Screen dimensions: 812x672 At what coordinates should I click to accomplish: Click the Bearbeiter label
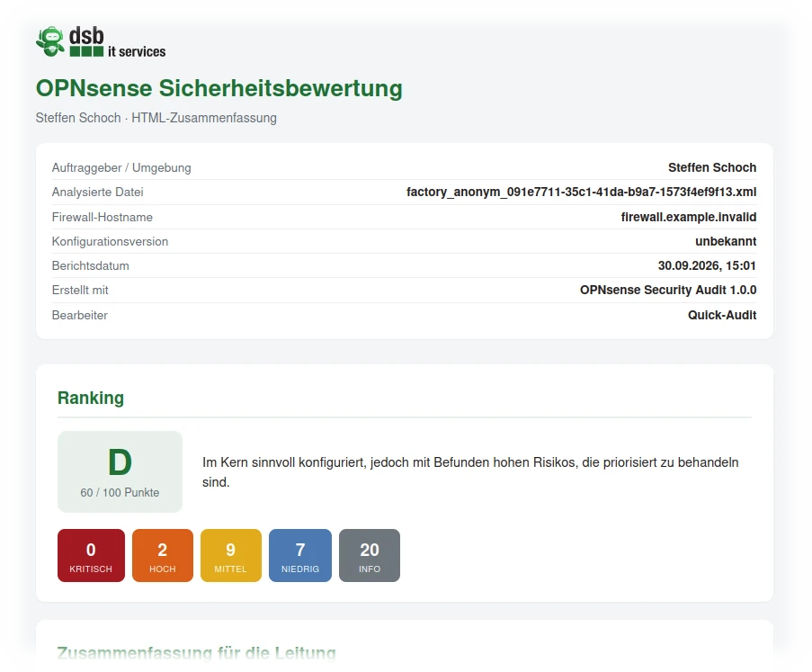(x=80, y=315)
